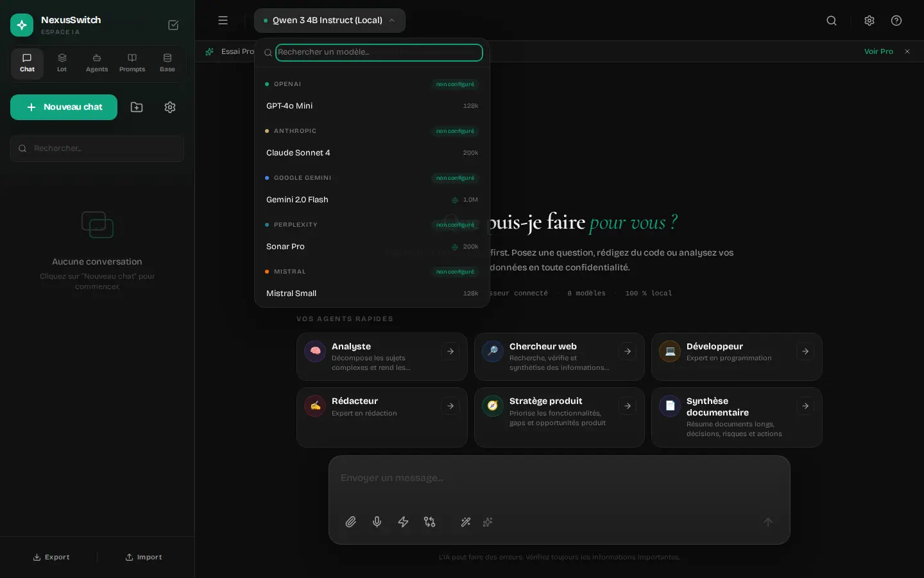Click the lightning bolt quick action icon

tap(404, 522)
